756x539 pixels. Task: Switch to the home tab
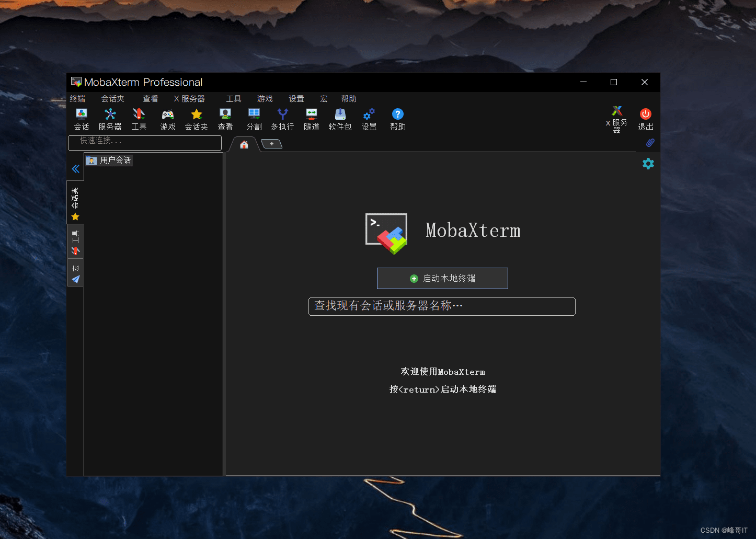coord(244,144)
